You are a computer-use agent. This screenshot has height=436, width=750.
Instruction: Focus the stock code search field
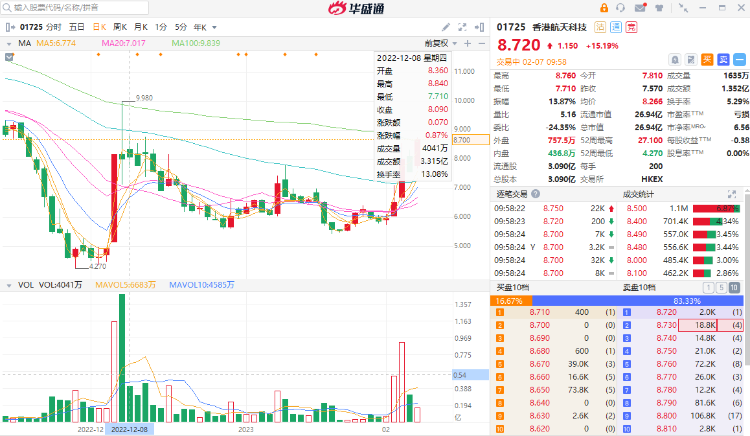(75, 8)
